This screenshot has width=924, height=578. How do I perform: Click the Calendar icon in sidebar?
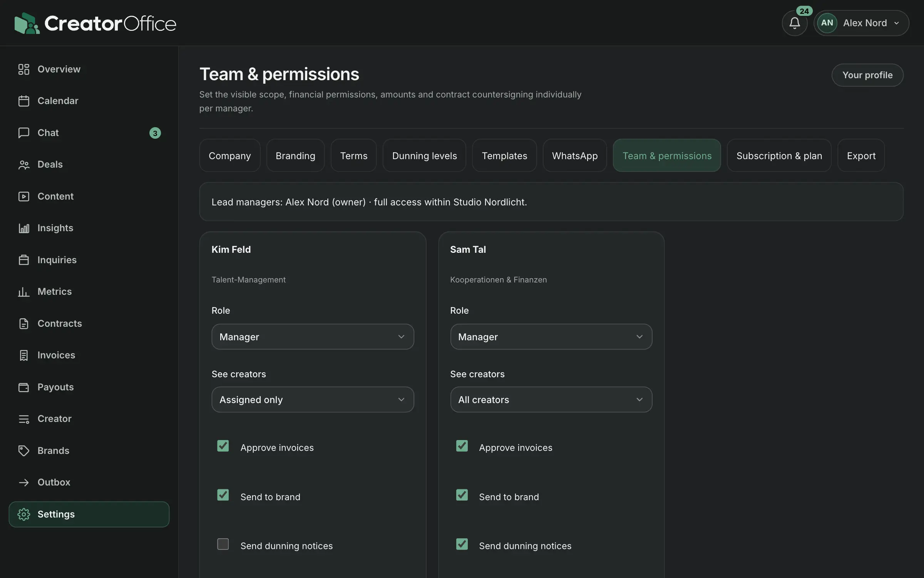pyautogui.click(x=24, y=101)
